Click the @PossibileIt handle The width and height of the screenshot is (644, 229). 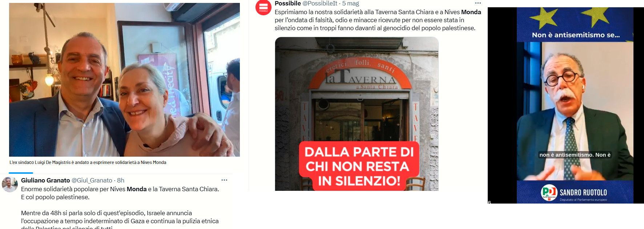[x=320, y=3]
